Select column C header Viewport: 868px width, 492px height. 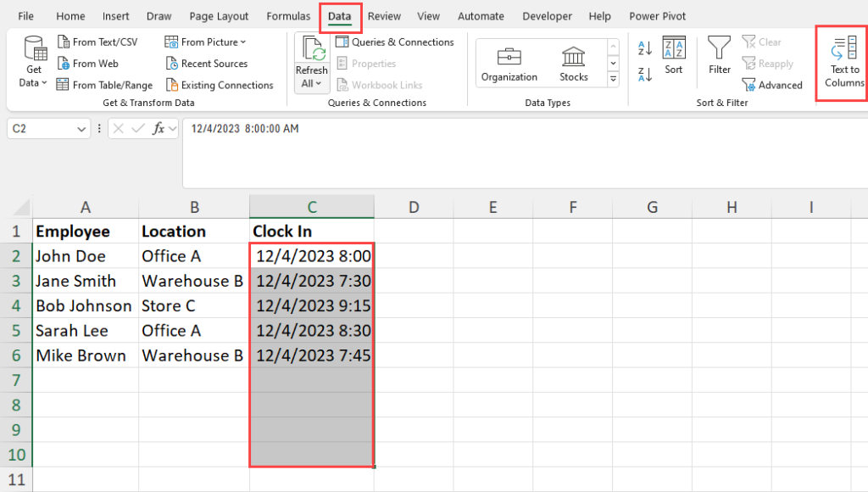tap(312, 207)
